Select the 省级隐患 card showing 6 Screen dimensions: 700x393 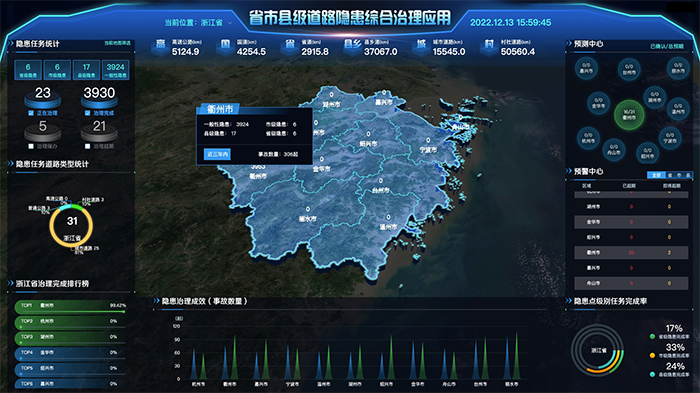coord(28,70)
